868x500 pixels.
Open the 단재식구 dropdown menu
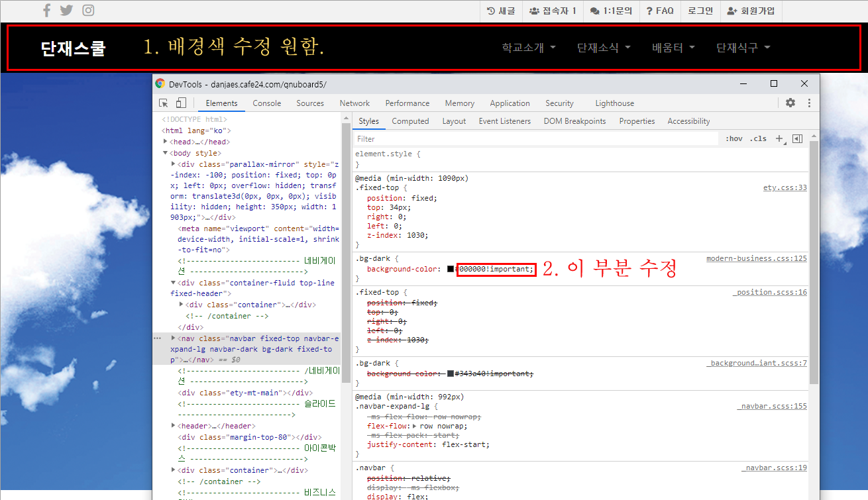[x=743, y=48]
